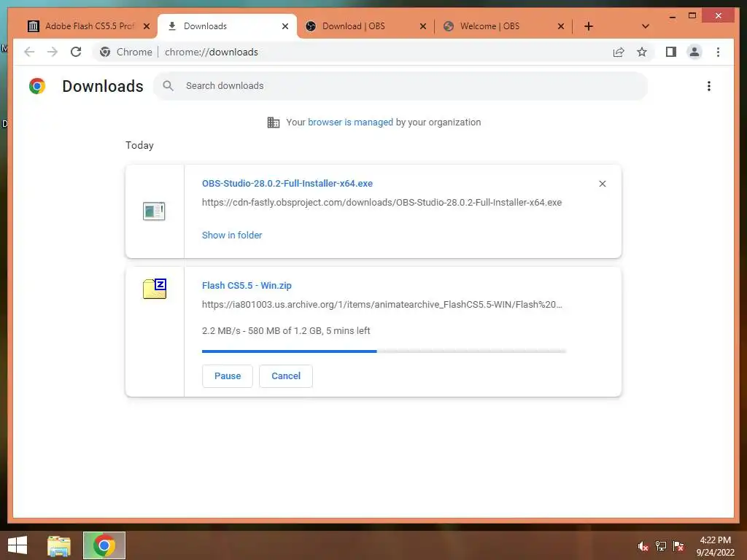Reload the downloads page

click(x=76, y=52)
